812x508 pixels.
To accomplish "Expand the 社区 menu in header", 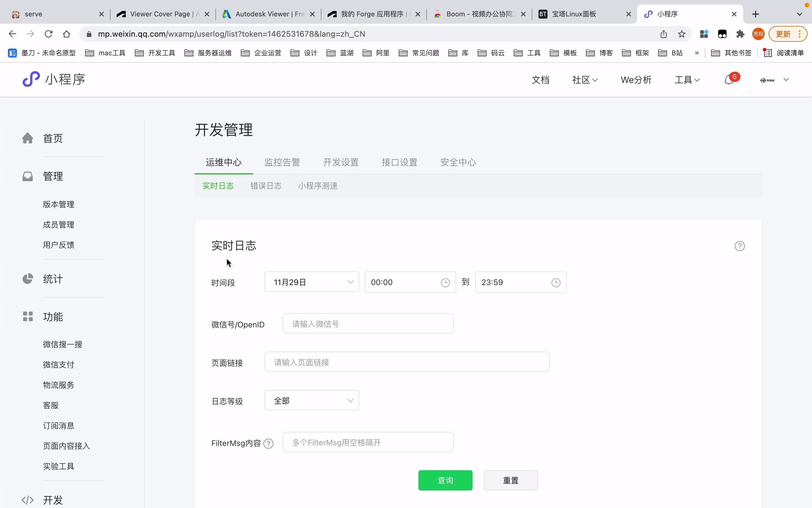I will [585, 80].
